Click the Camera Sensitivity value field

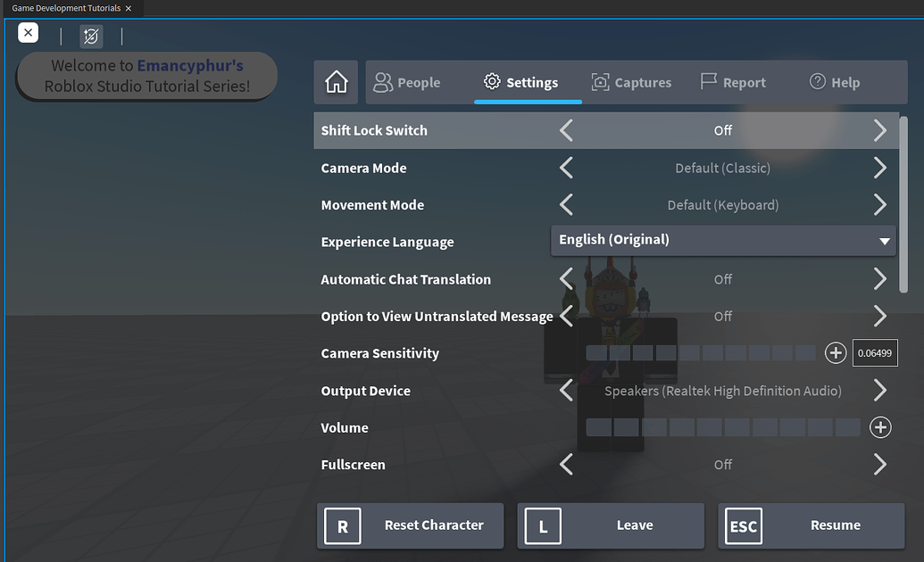(x=874, y=352)
